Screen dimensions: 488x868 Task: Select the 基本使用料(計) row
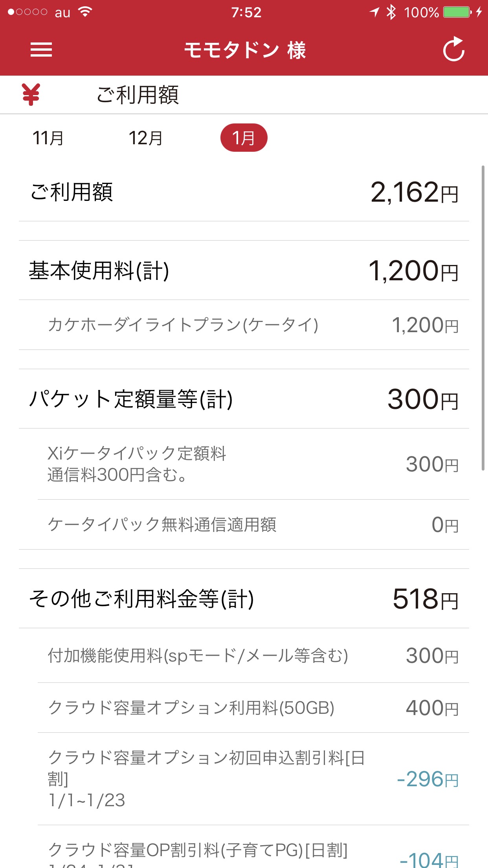click(244, 270)
